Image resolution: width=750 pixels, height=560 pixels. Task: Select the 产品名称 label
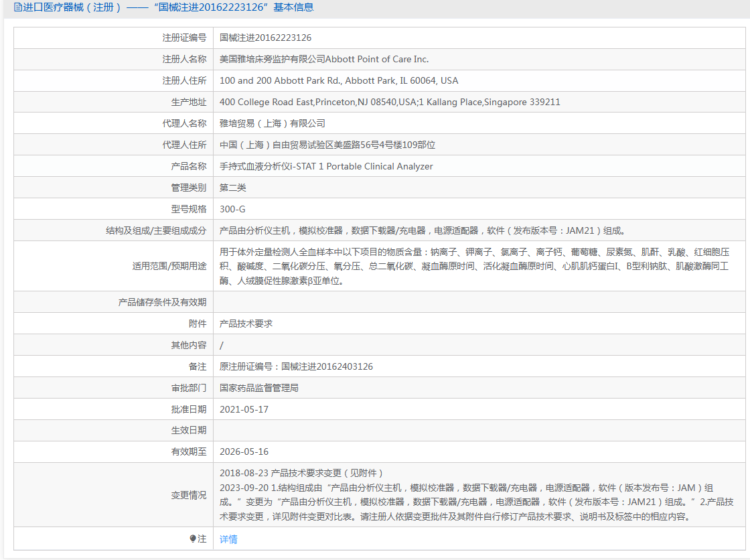[x=189, y=167]
